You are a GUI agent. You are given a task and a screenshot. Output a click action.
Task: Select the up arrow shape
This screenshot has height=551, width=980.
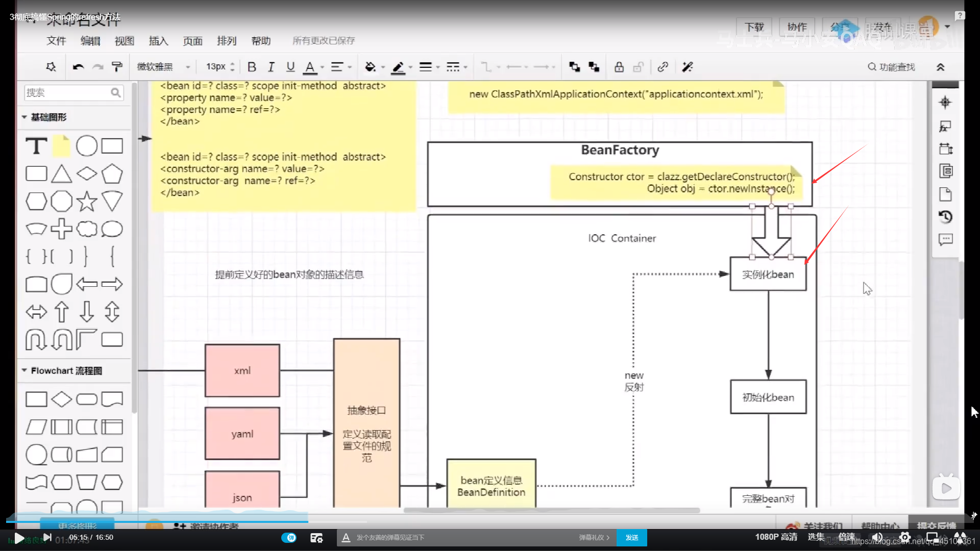61,312
